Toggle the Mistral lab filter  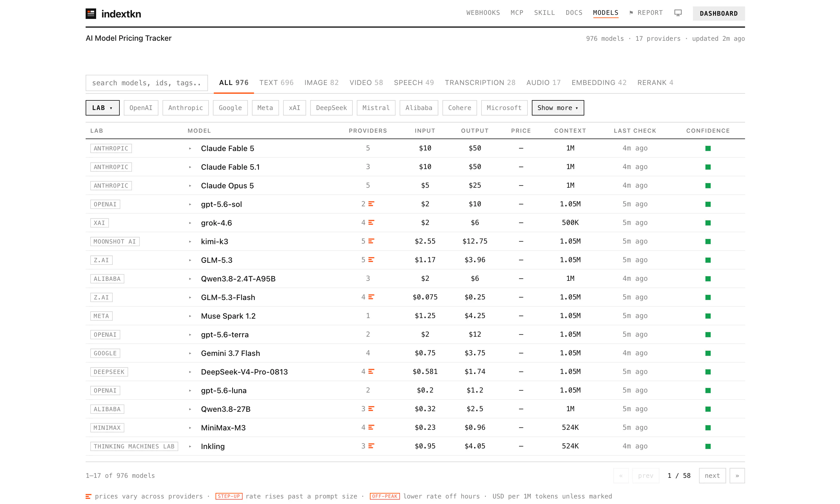click(x=376, y=108)
